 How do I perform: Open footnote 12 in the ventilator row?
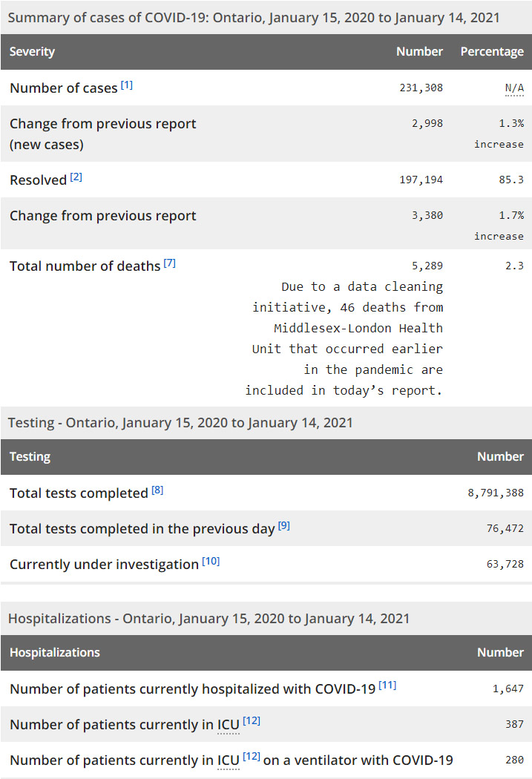(x=252, y=757)
